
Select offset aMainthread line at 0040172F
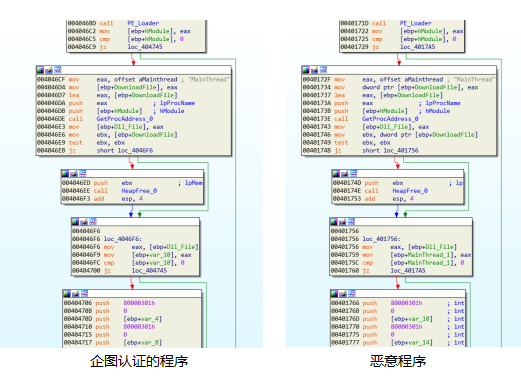click(x=399, y=80)
